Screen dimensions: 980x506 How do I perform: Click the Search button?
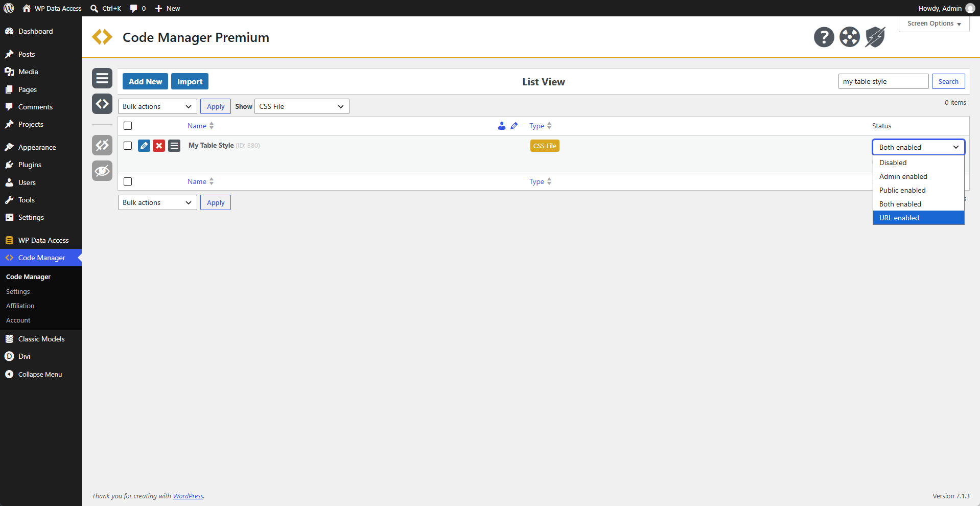[948, 81]
